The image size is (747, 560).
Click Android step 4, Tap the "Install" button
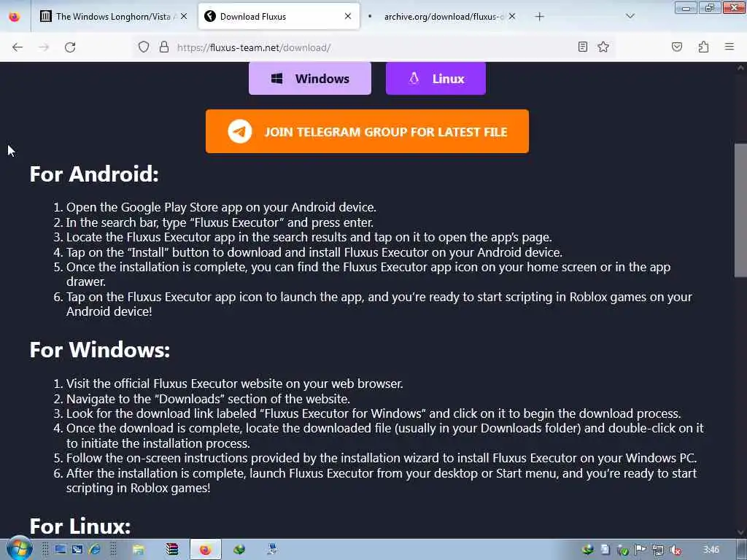[314, 252]
